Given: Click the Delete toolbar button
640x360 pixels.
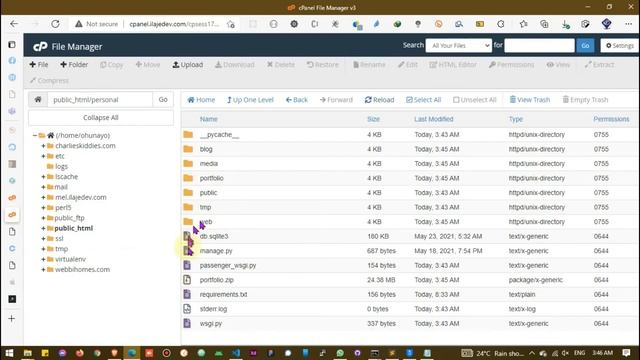Looking at the screenshot, I should coord(281,64).
